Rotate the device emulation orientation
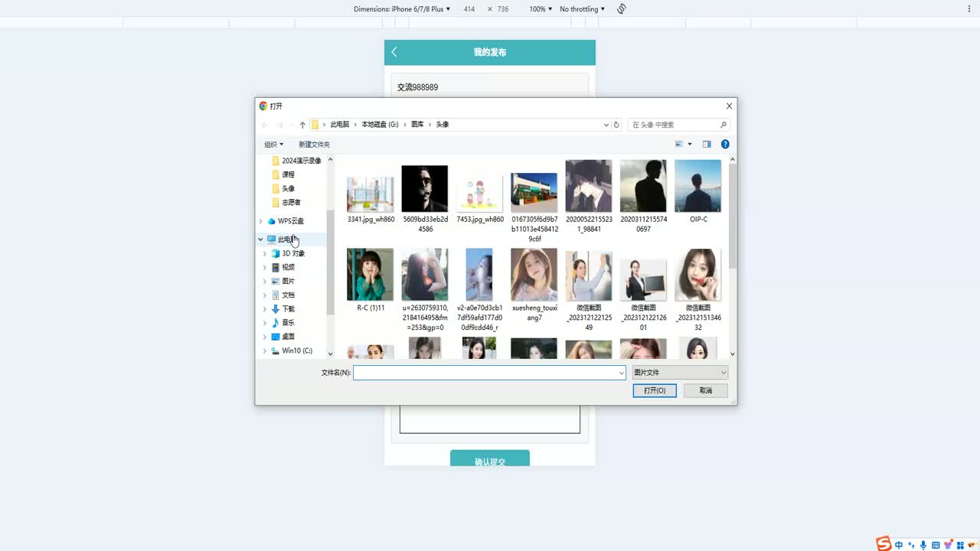Image resolution: width=980 pixels, height=551 pixels. click(622, 9)
